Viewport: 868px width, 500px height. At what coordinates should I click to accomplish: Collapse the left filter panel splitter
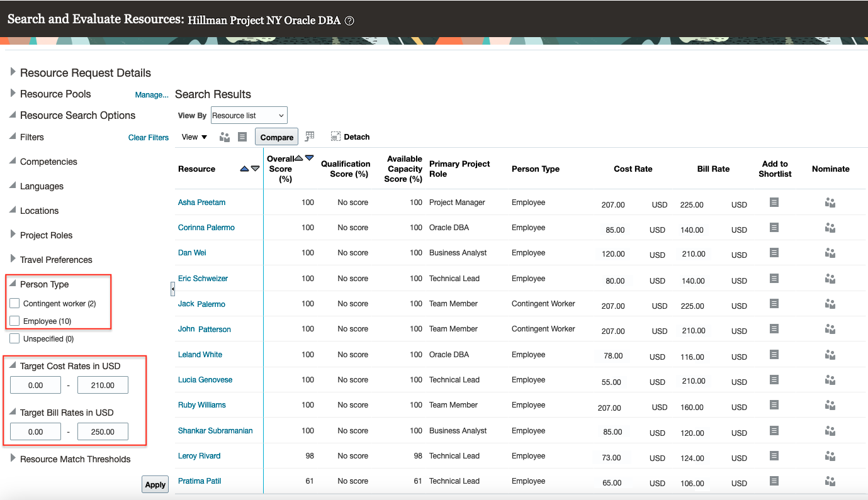pyautogui.click(x=172, y=288)
